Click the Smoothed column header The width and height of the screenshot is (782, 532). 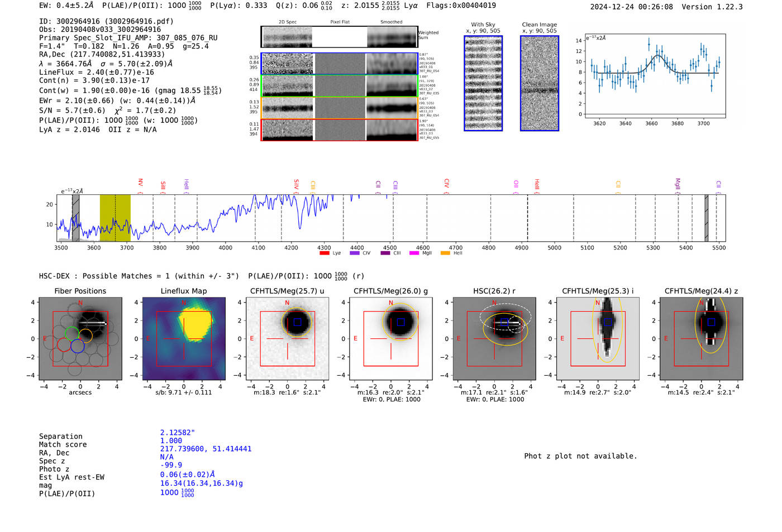tap(391, 22)
